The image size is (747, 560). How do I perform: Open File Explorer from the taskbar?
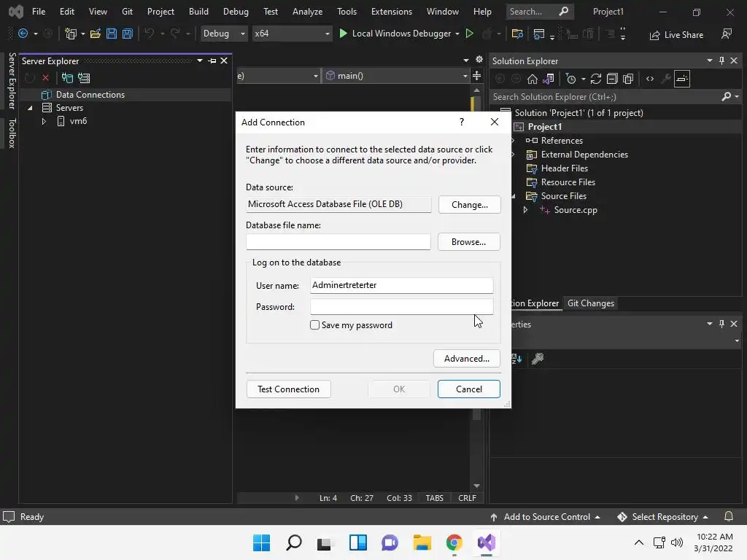(x=422, y=542)
